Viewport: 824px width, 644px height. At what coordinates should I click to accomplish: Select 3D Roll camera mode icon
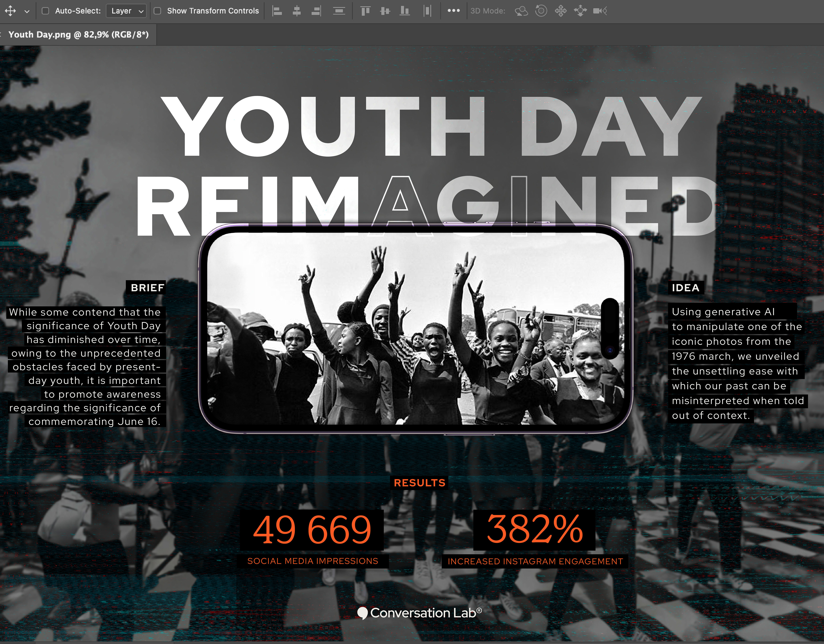[x=541, y=11]
